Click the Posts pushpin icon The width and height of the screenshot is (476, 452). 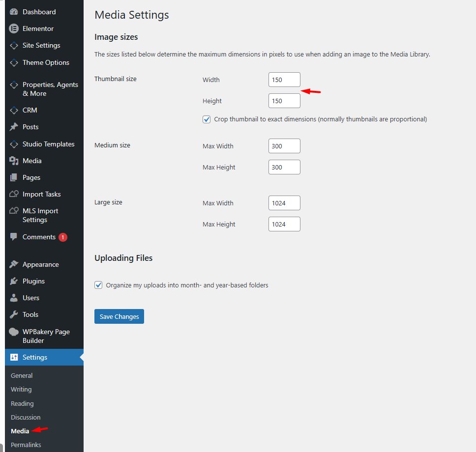pos(14,127)
